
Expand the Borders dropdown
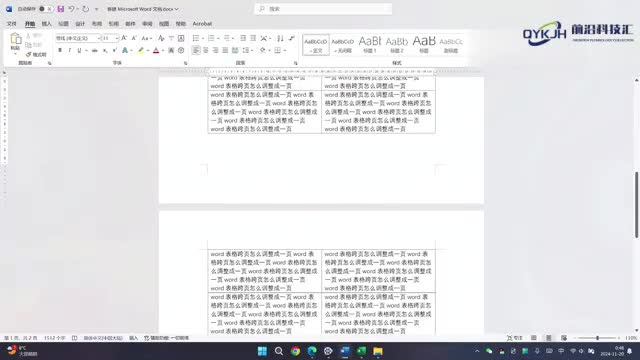click(x=284, y=51)
